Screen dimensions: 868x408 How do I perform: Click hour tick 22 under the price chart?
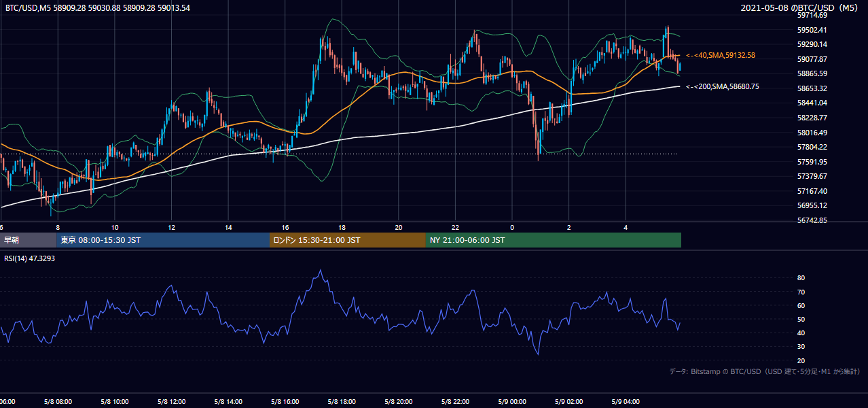point(455,227)
